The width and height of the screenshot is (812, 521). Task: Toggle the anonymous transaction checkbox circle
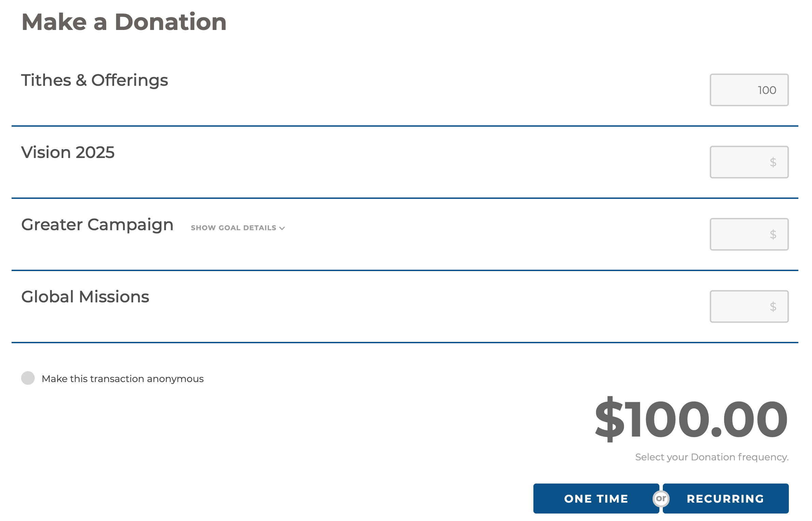pos(28,378)
